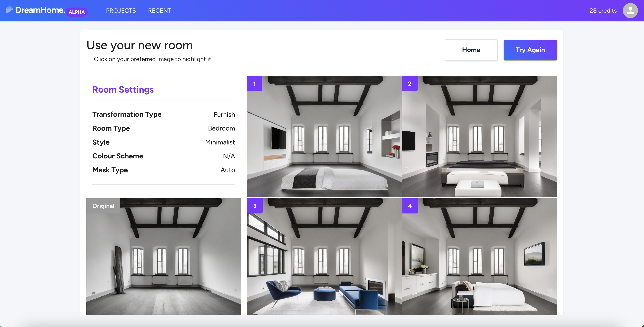644x327 pixels.
Task: Click the number 2 image badge
Action: (409, 84)
